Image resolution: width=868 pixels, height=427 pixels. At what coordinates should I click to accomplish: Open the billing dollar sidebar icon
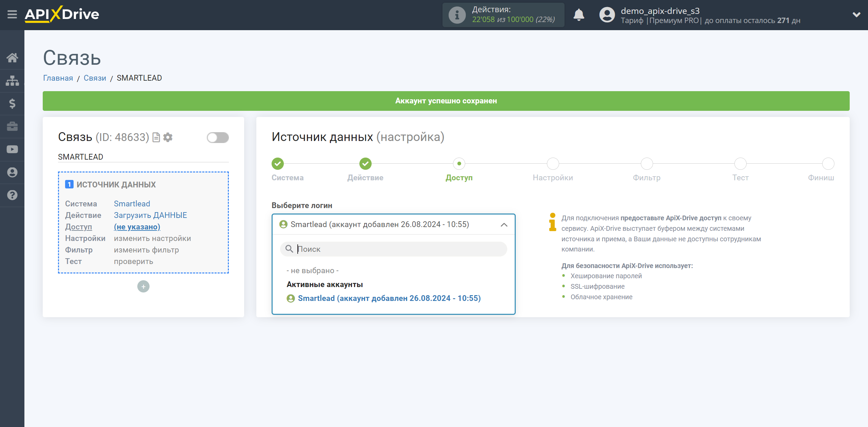tap(12, 103)
